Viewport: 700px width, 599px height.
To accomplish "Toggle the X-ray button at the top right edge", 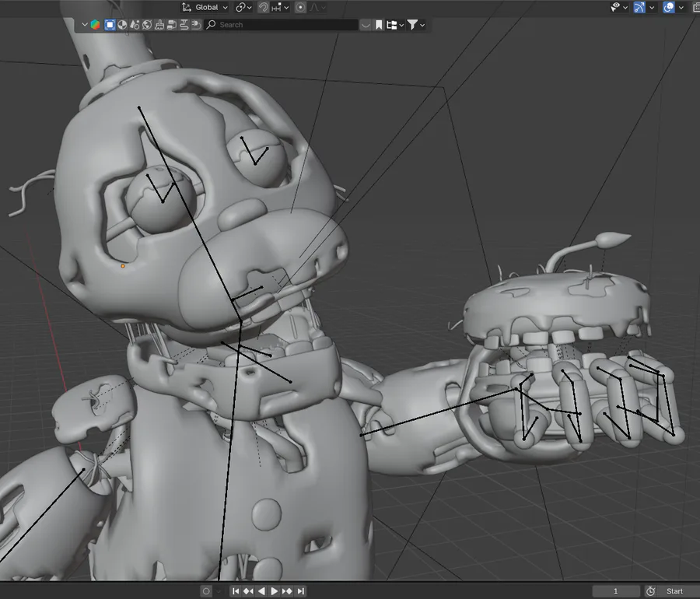I will point(696,7).
